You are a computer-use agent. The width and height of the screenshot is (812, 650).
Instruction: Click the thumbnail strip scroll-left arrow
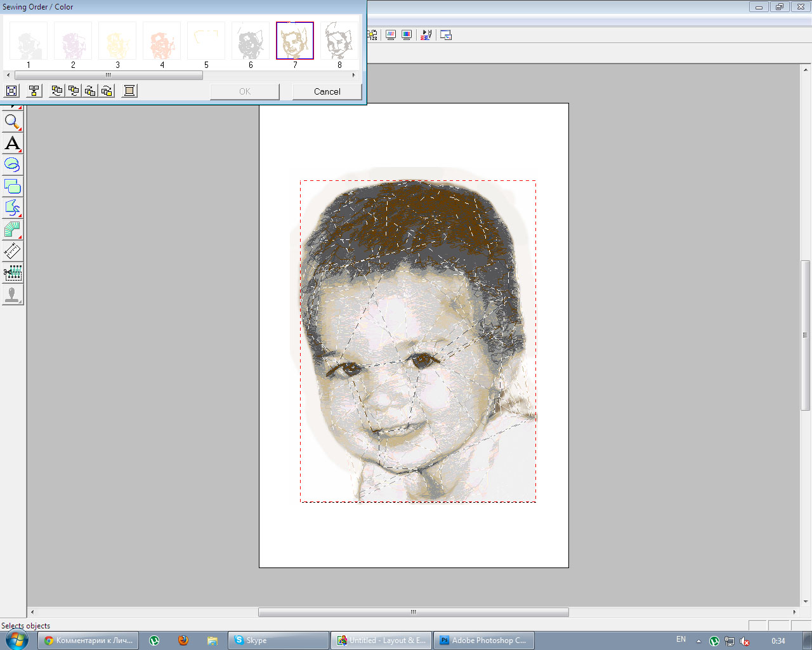pyautogui.click(x=8, y=75)
